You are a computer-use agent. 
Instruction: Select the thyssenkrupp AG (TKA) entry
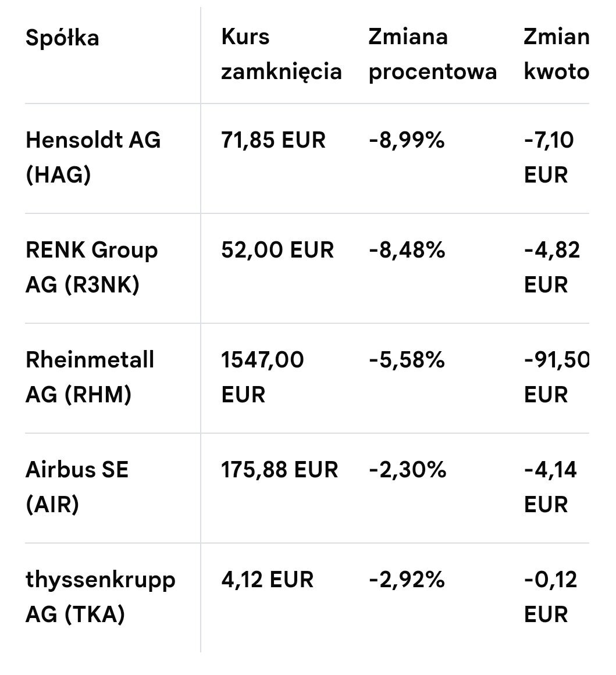100,597
